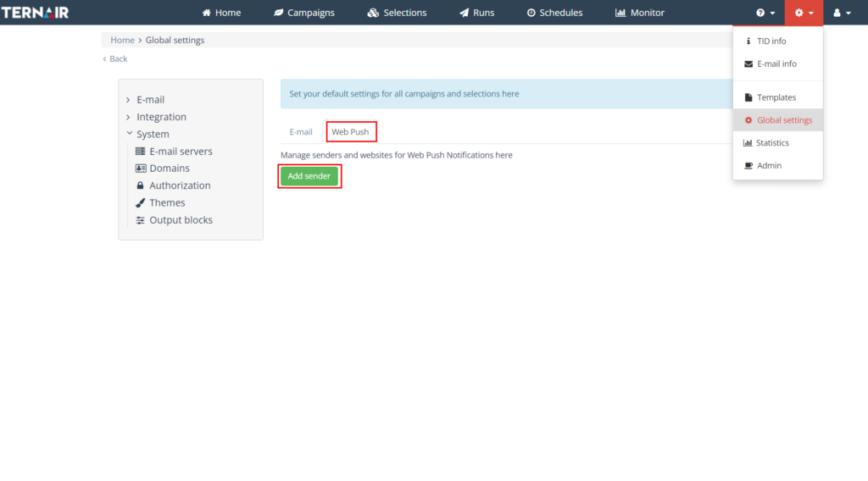Collapse the System tree section
Viewport: 868px width, 481px height.
pos(129,133)
